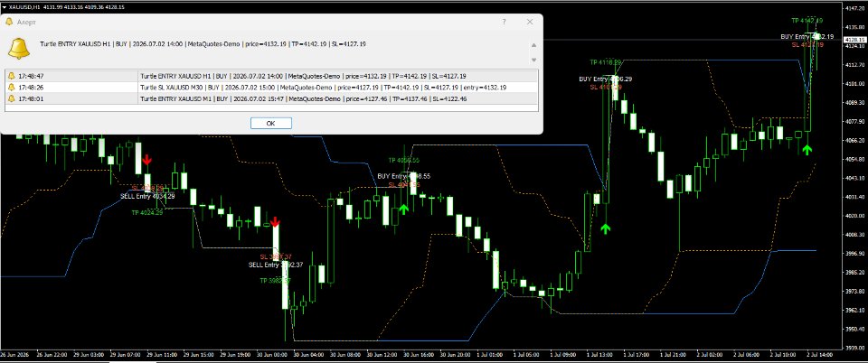Click the TP 4024.29 chart label
868x363 pixels.
[x=146, y=213]
